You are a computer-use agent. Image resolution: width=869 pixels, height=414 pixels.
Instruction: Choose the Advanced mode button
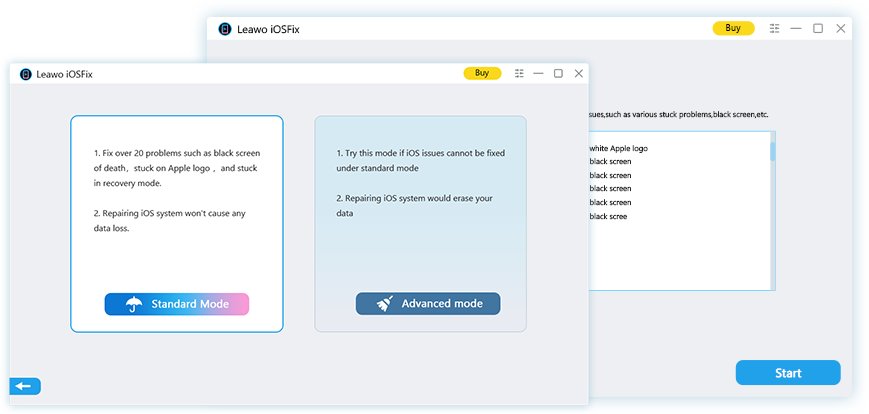pyautogui.click(x=428, y=304)
